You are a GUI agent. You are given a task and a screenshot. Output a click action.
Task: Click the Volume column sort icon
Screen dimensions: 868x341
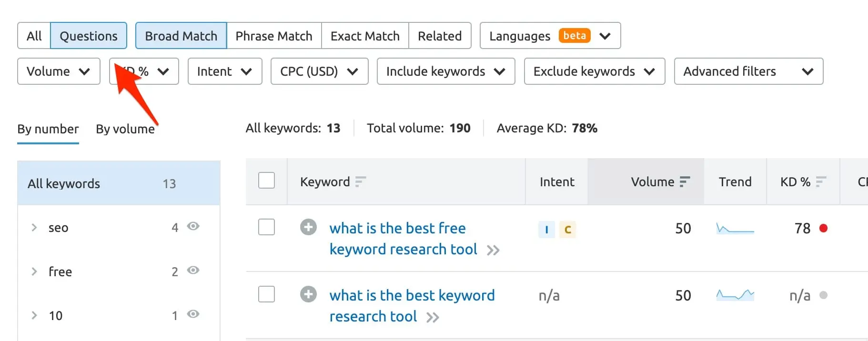click(685, 182)
